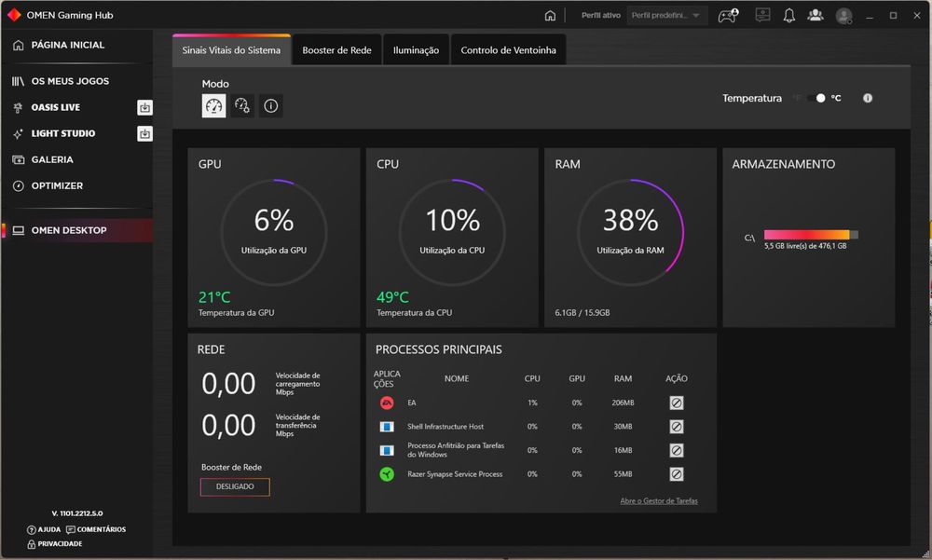
Task: Open the mode info icon
Action: point(270,106)
